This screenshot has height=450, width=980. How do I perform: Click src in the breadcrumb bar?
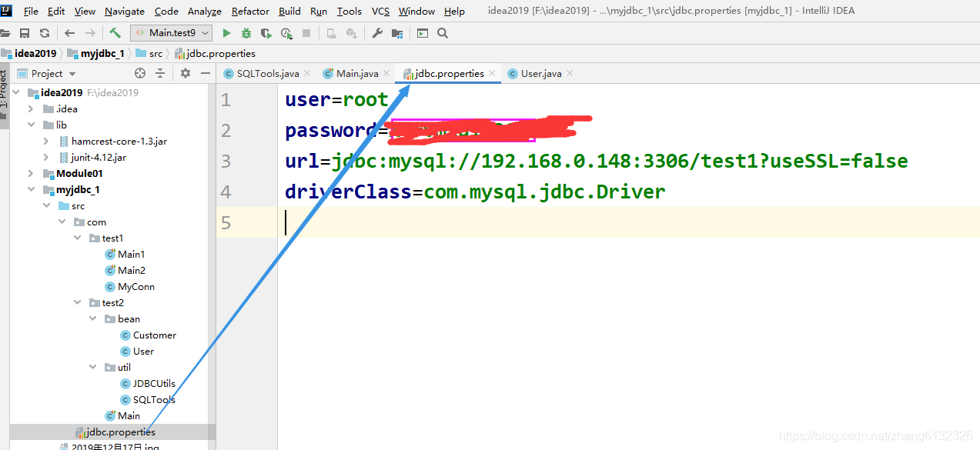[x=149, y=53]
